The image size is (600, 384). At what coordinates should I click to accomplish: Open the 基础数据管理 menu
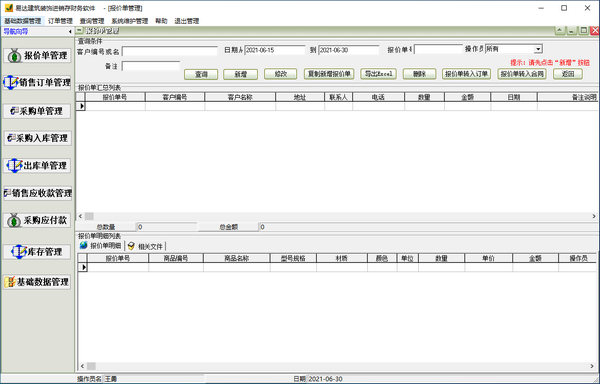[x=22, y=21]
